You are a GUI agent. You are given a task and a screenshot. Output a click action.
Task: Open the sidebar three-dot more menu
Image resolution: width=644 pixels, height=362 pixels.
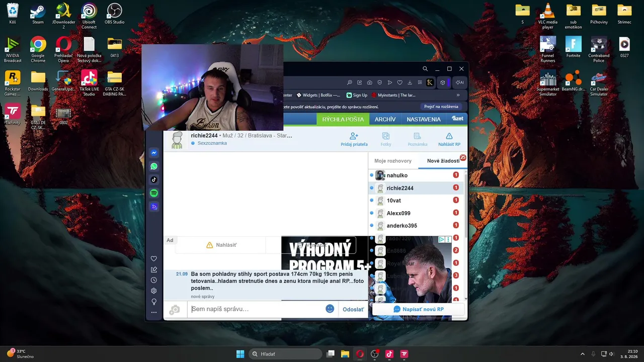[x=154, y=312]
